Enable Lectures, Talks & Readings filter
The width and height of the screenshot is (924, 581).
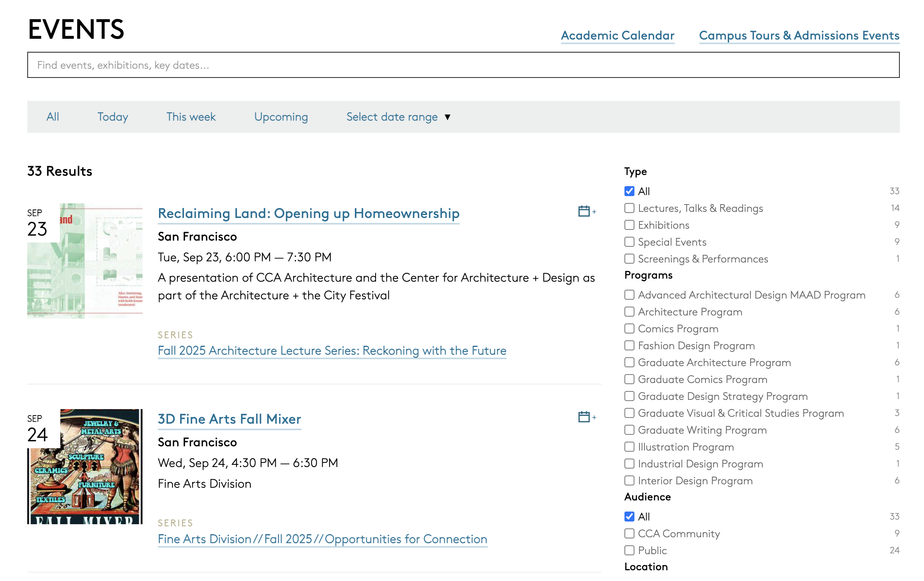[629, 208]
